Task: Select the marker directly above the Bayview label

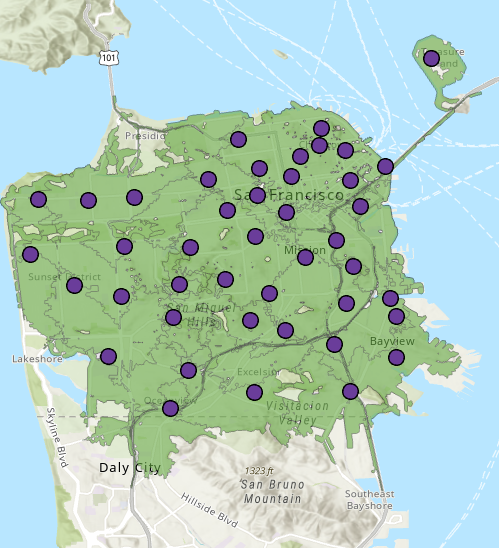Action: pyautogui.click(x=396, y=317)
